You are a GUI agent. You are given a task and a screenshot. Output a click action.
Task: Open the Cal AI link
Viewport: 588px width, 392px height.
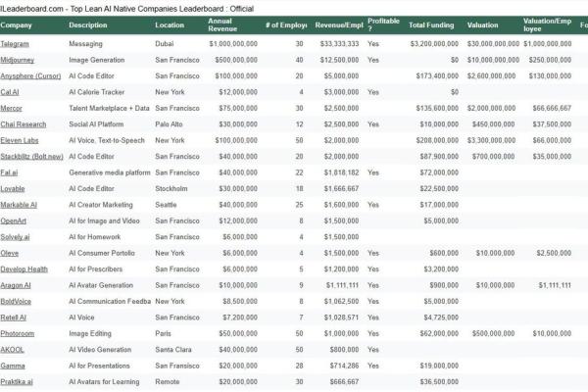(x=10, y=92)
